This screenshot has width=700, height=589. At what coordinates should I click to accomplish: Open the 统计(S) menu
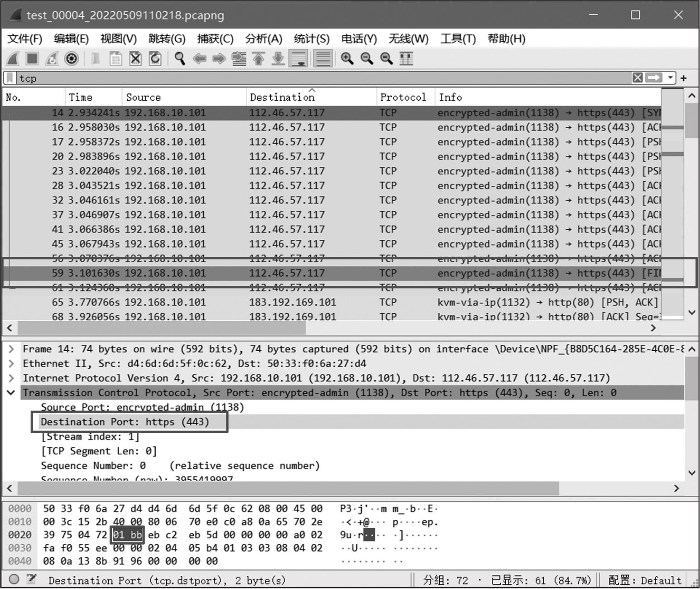tap(312, 39)
